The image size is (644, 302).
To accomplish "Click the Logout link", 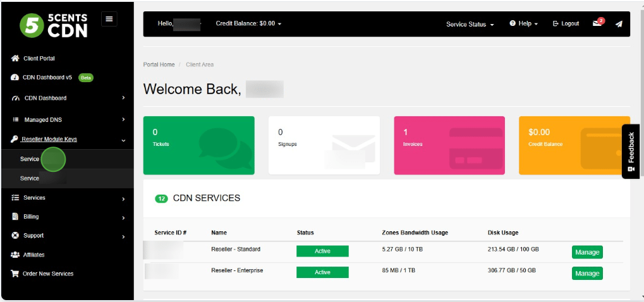I will [566, 24].
